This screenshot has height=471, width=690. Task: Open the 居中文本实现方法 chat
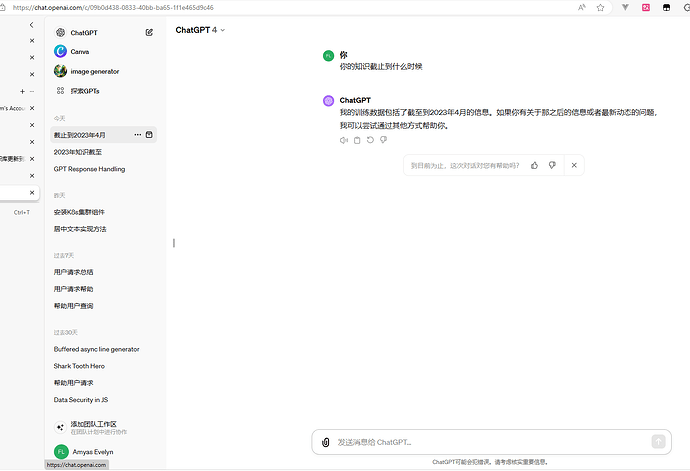pyautogui.click(x=80, y=229)
